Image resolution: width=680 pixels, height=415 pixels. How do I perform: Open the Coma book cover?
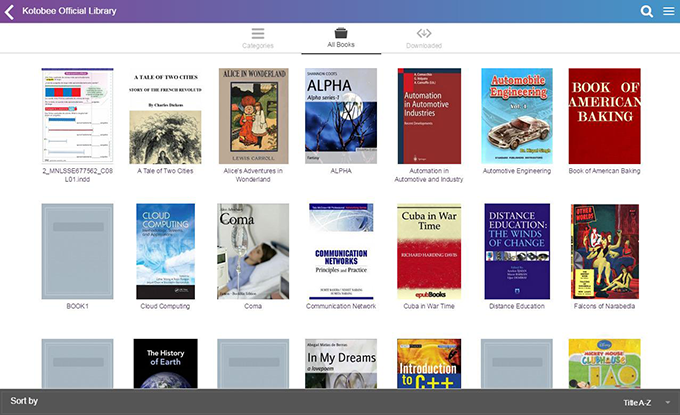(253, 251)
